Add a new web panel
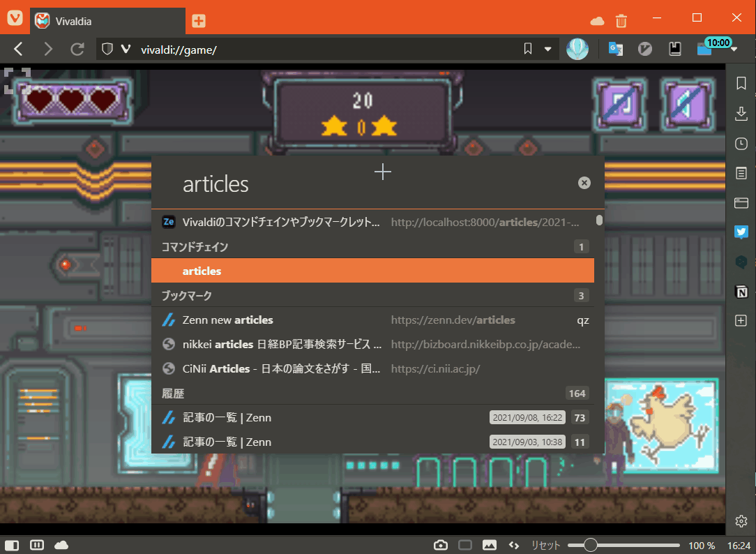756x554 pixels. pos(741,321)
